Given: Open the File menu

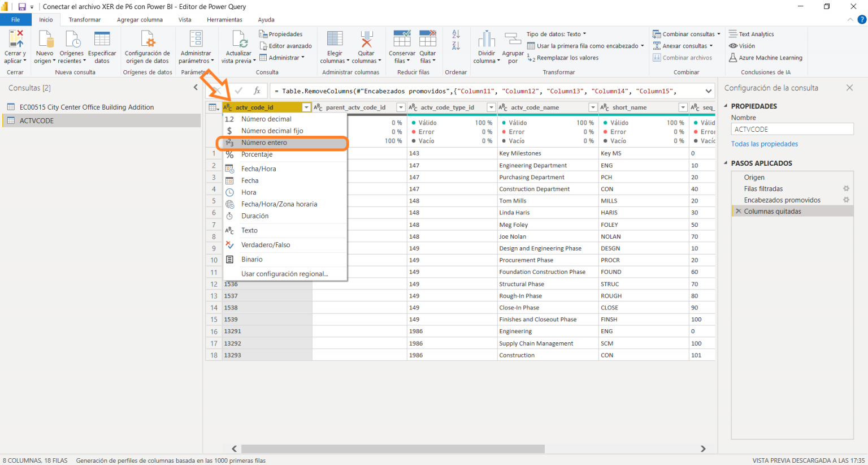Looking at the screenshot, I should (x=16, y=19).
